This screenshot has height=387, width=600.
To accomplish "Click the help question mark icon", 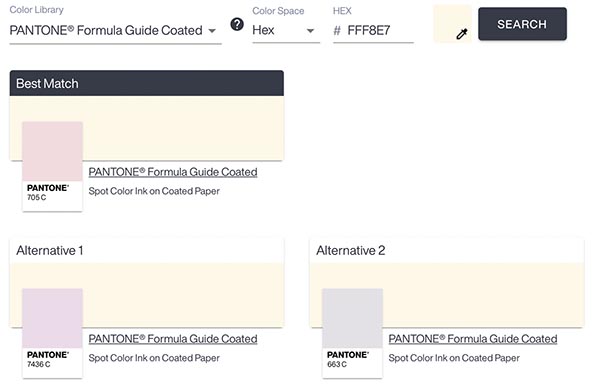I will (237, 24).
